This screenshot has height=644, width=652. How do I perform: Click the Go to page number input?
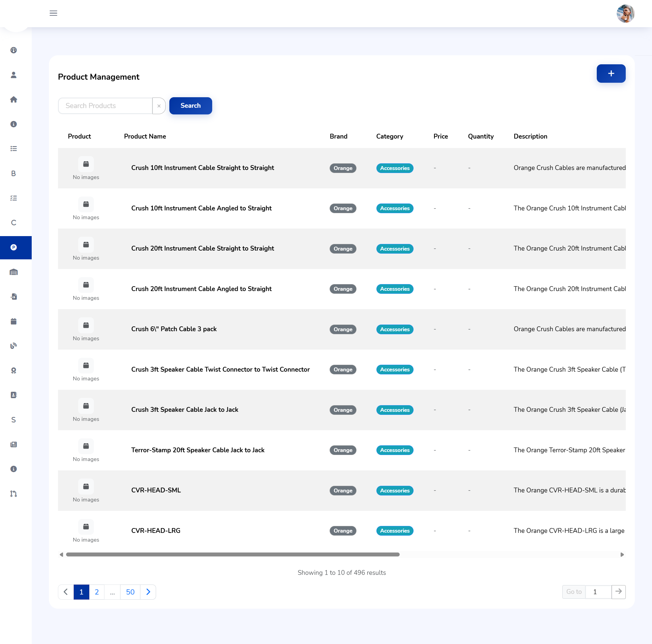click(598, 592)
